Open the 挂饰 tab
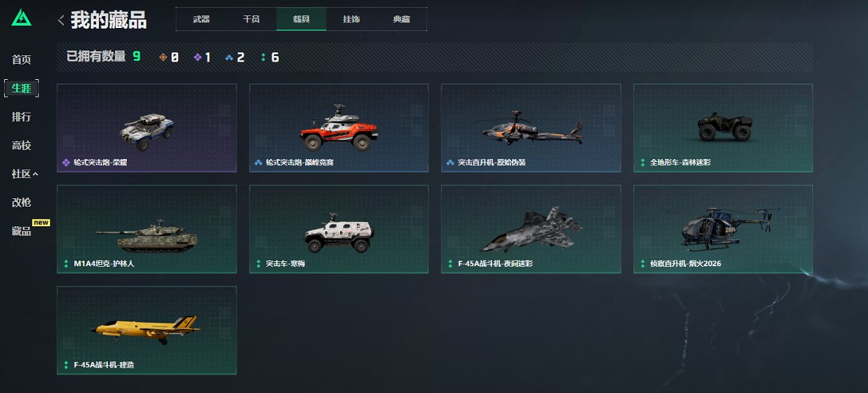868x393 pixels. click(x=351, y=20)
